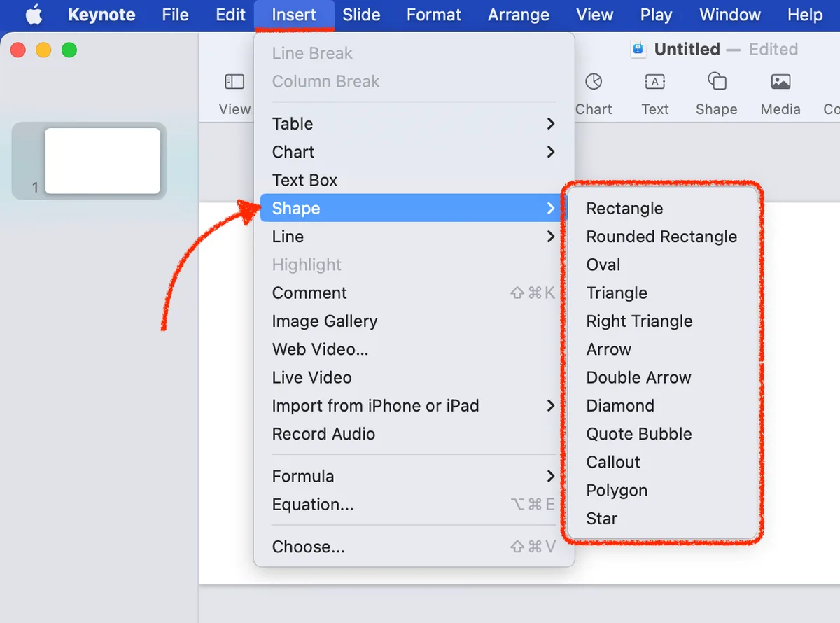Choose Record Audio menu item
Image resolution: width=840 pixels, height=623 pixels.
414,434
